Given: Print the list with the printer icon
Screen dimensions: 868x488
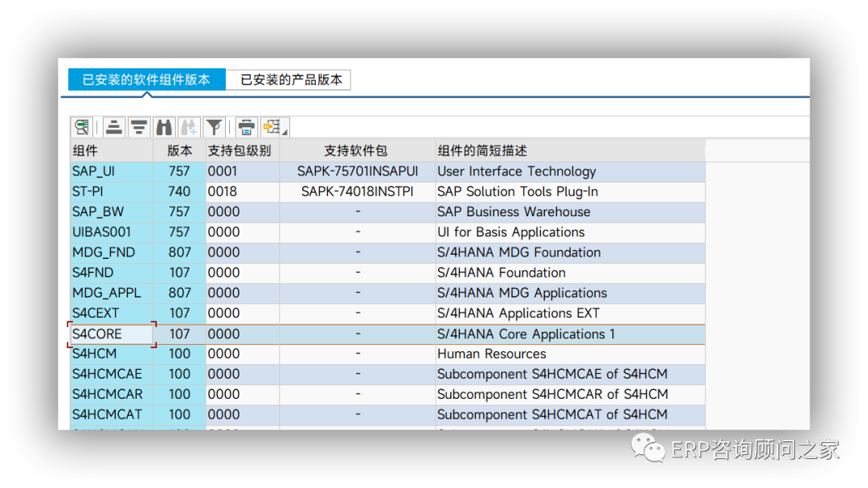Looking at the screenshot, I should [247, 127].
